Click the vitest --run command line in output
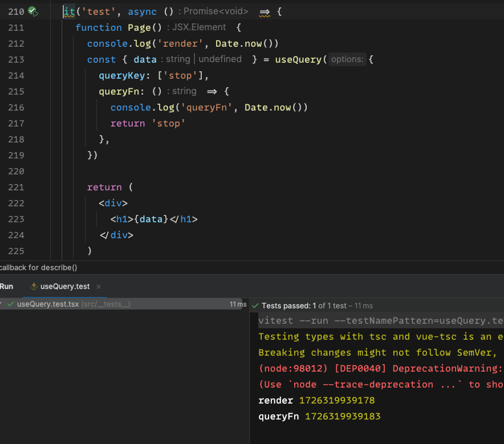Image resolution: width=504 pixels, height=444 pixels. pyautogui.click(x=381, y=321)
